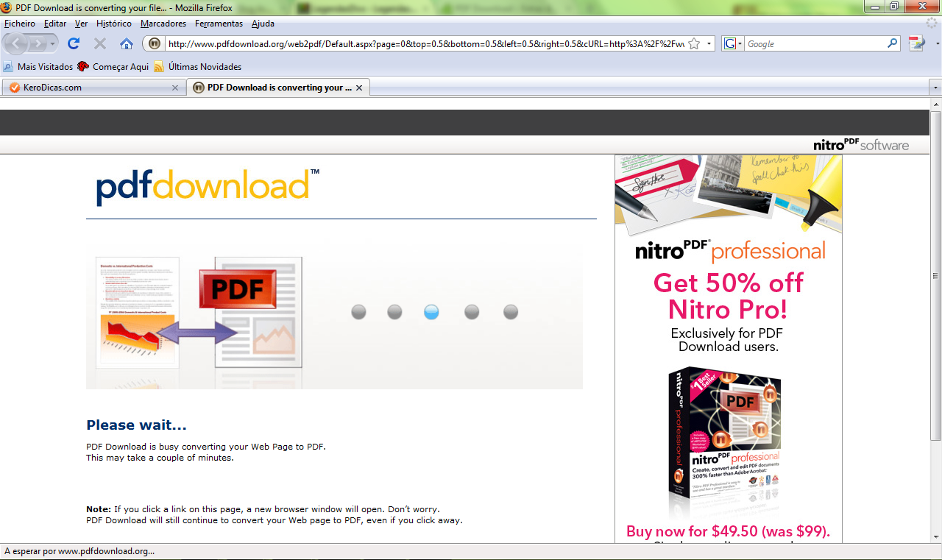Click into the address URL field
Image resolution: width=942 pixels, height=560 pixels.
[x=425, y=44]
